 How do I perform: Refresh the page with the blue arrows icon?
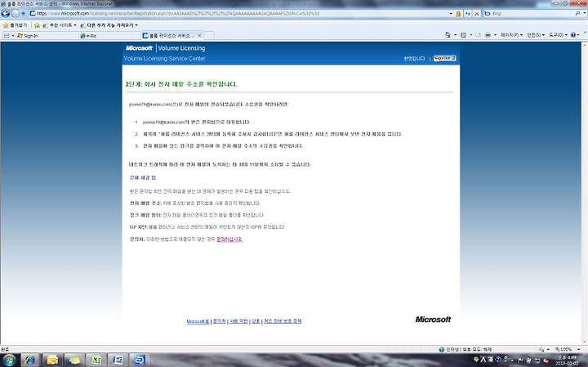pos(468,14)
